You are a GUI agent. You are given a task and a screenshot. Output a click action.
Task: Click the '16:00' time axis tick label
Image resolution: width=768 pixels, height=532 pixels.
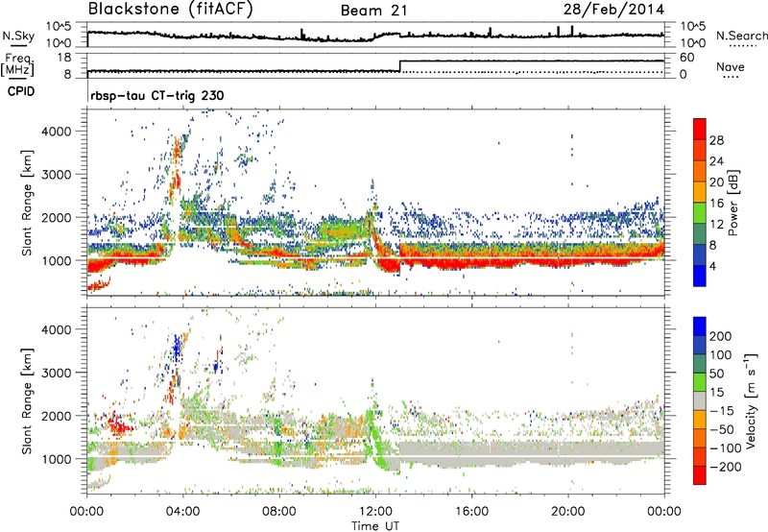pos(471,512)
